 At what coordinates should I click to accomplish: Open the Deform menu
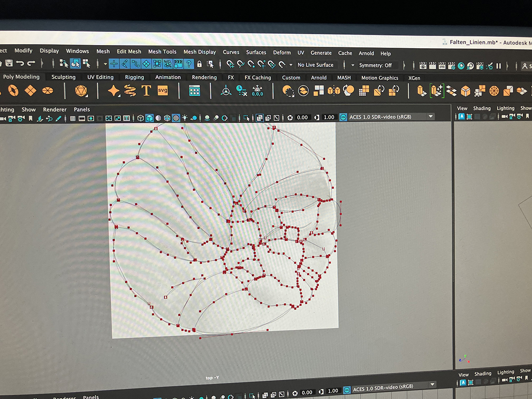tap(282, 52)
